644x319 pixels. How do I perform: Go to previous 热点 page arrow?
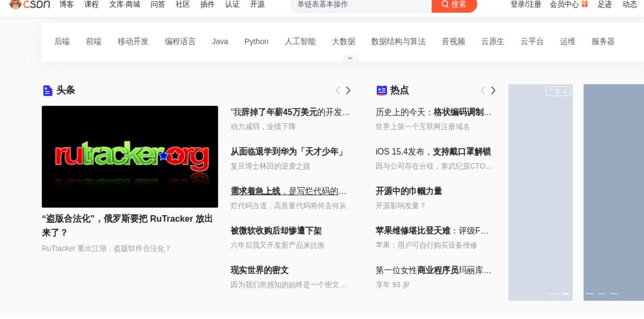click(x=483, y=90)
